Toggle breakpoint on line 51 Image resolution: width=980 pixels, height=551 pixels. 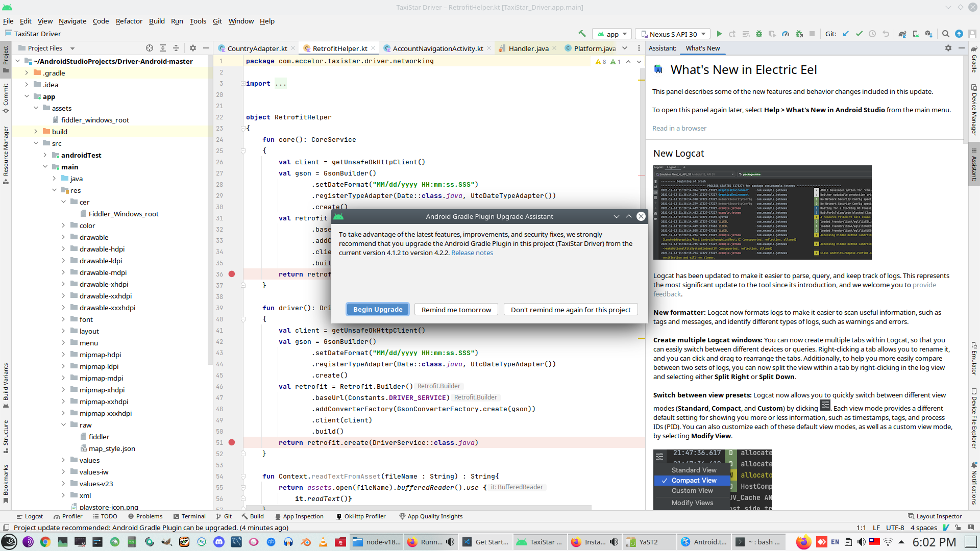(x=232, y=442)
